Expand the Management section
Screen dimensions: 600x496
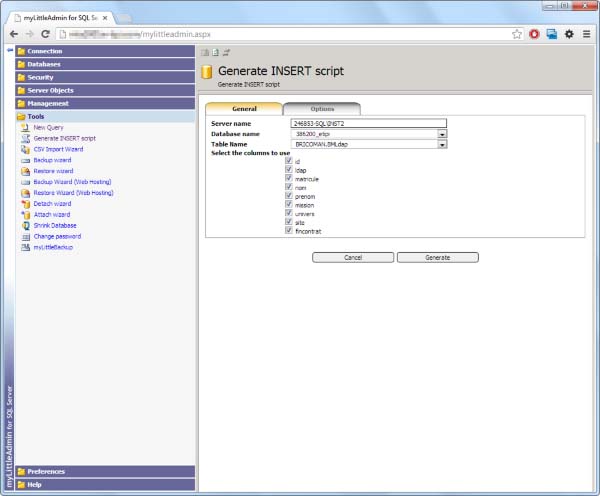point(105,103)
